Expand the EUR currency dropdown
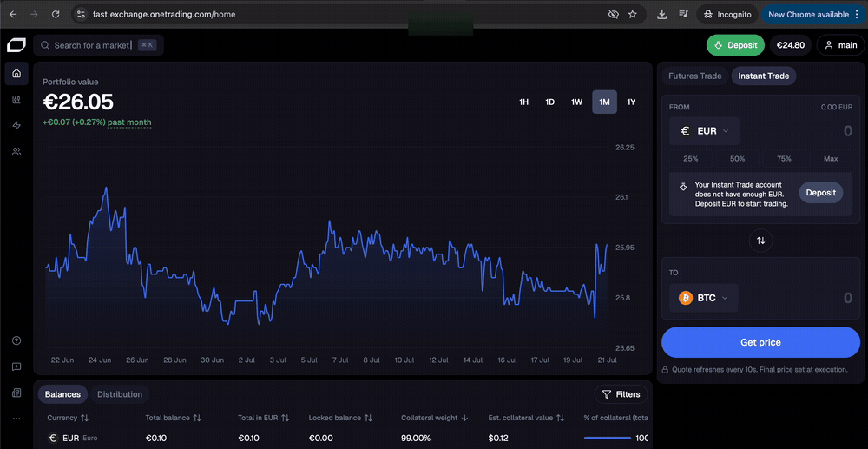Image resolution: width=868 pixels, height=449 pixels. (x=704, y=131)
